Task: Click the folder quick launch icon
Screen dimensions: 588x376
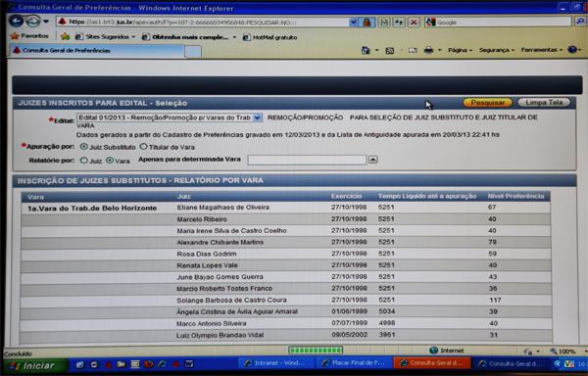Action: 121,364
